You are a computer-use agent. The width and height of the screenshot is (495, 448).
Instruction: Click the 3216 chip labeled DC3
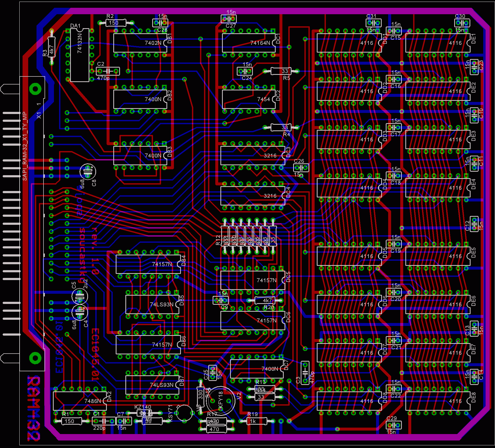coord(252,156)
